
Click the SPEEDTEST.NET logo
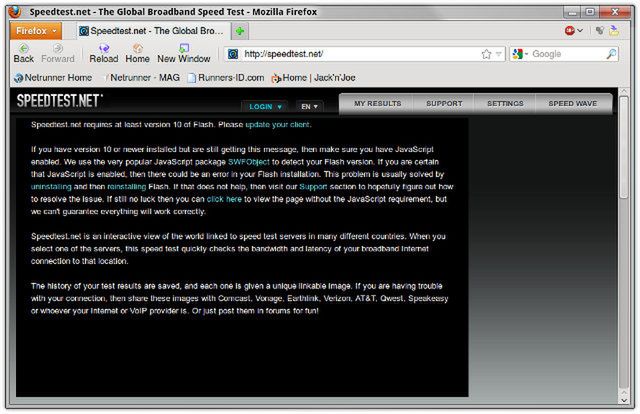click(x=60, y=100)
